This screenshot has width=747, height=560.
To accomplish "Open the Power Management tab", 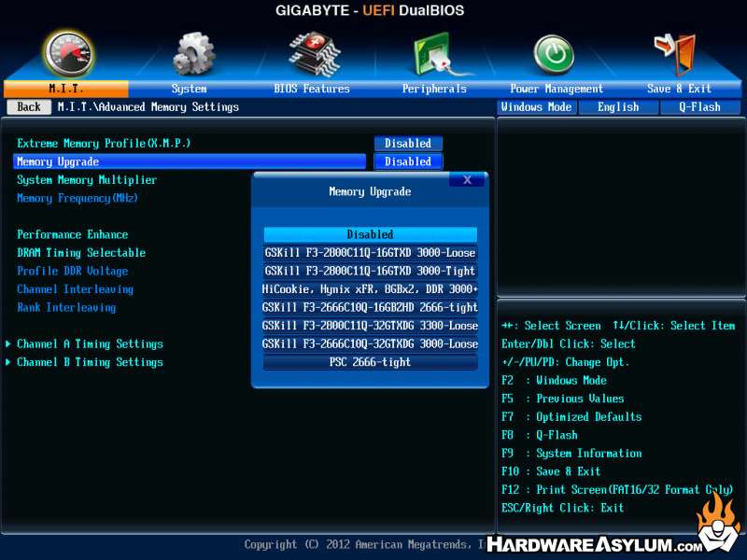I will click(x=557, y=89).
